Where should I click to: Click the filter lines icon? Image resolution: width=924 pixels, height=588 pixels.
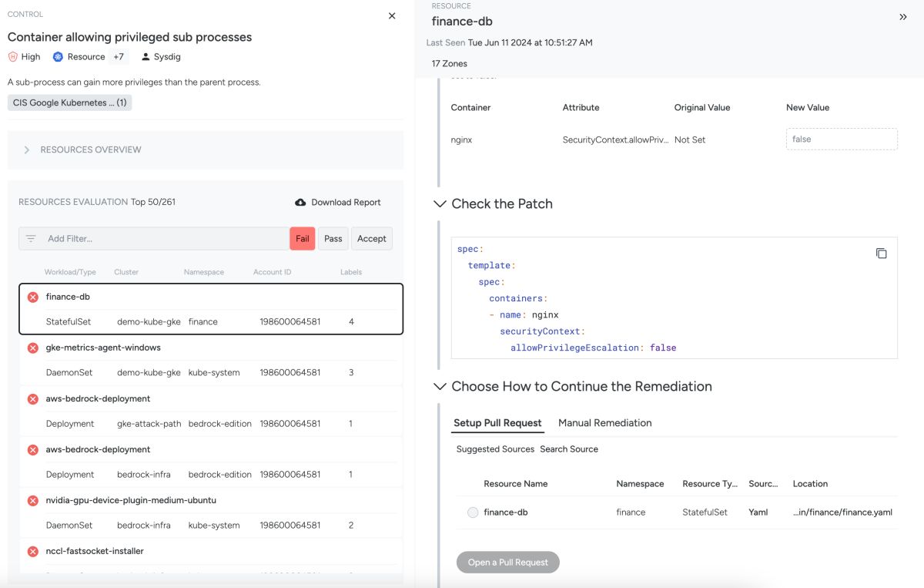click(31, 239)
